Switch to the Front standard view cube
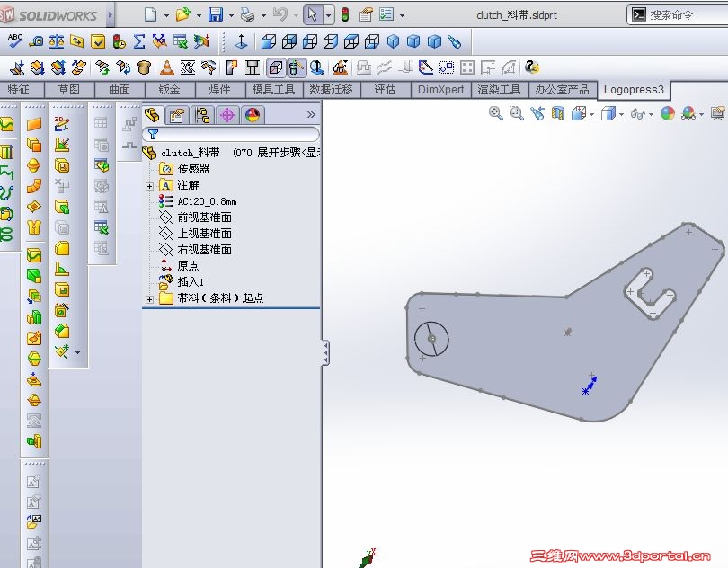Image resolution: width=728 pixels, height=568 pixels. click(x=269, y=41)
